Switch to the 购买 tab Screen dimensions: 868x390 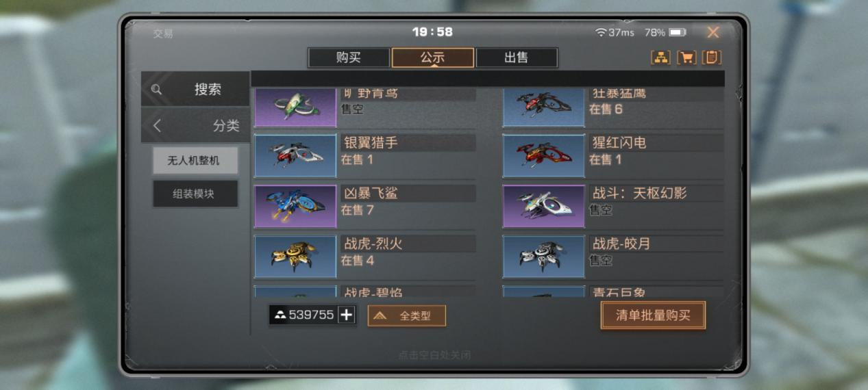[349, 57]
